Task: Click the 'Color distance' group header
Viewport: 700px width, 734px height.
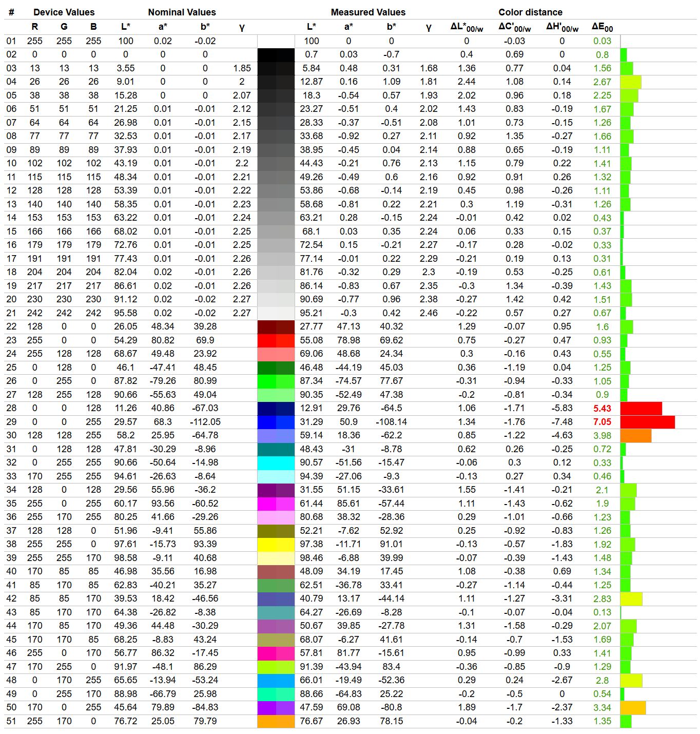Action: (x=531, y=12)
